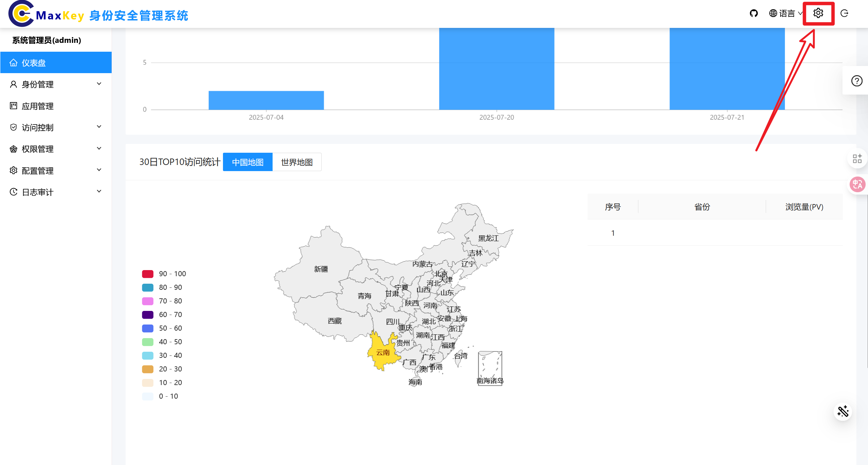The width and height of the screenshot is (868, 465).
Task: Open 应用管理 in the sidebar
Action: (37, 106)
